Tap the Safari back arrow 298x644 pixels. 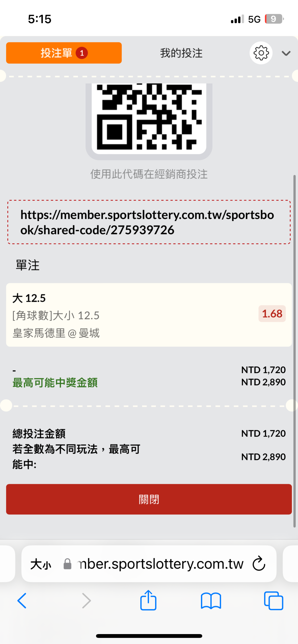click(x=22, y=600)
